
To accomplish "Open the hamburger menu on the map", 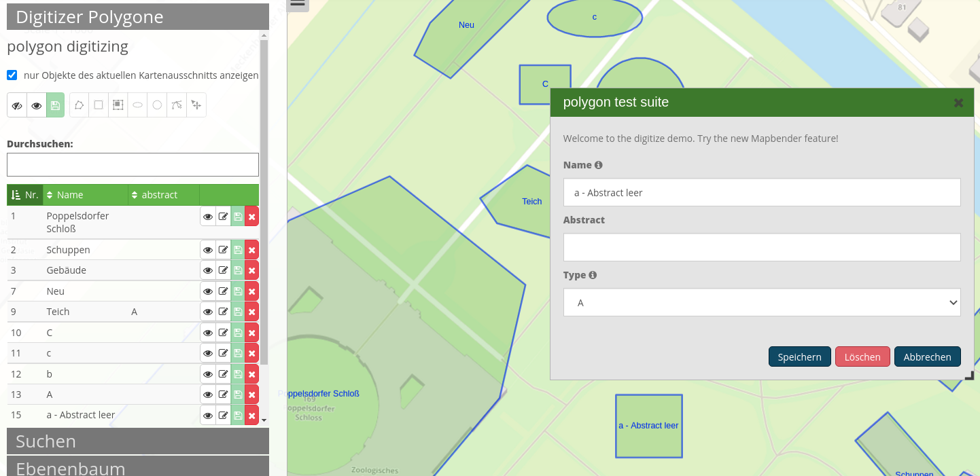I will pyautogui.click(x=298, y=4).
